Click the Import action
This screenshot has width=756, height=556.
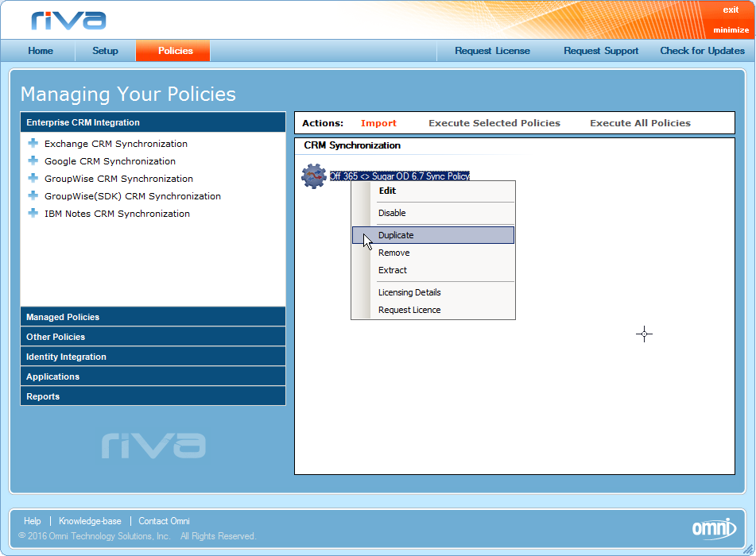378,123
